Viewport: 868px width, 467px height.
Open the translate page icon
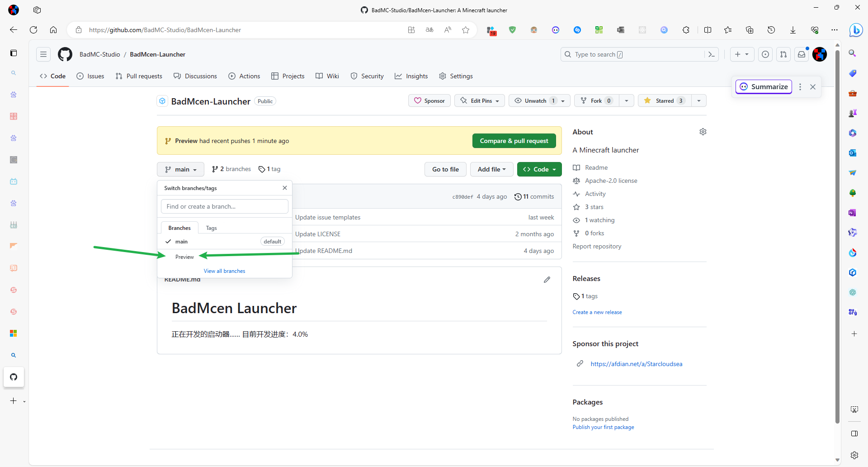click(x=429, y=30)
